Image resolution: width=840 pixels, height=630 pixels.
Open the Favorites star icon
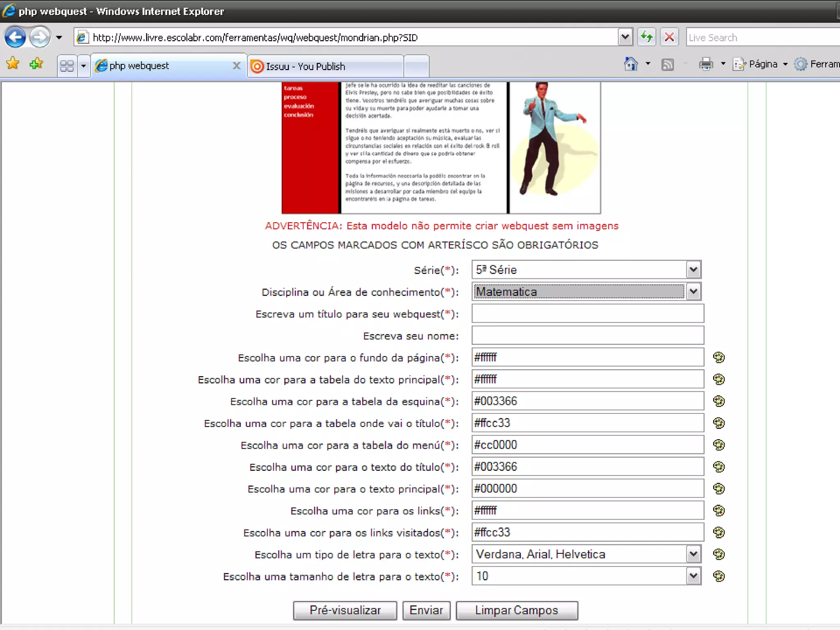click(x=13, y=64)
